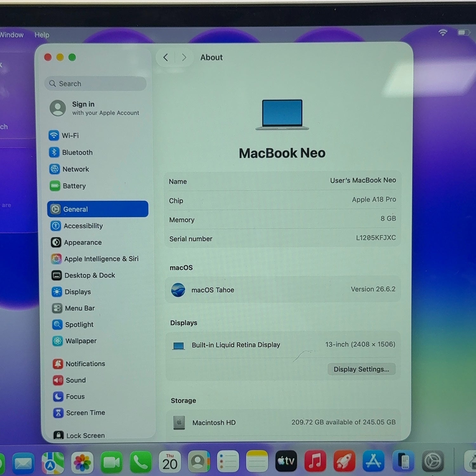Launch Apple TV from the Dock
476x476 pixels.
[286, 461]
